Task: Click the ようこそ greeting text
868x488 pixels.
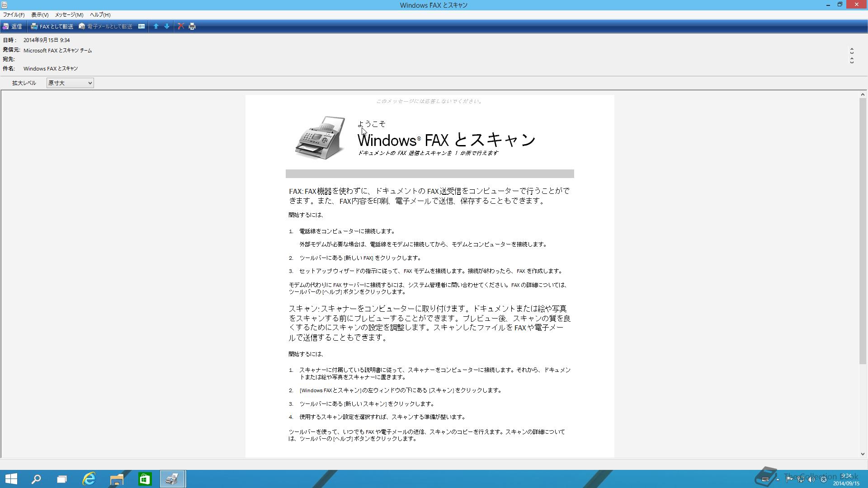Action: [x=371, y=124]
